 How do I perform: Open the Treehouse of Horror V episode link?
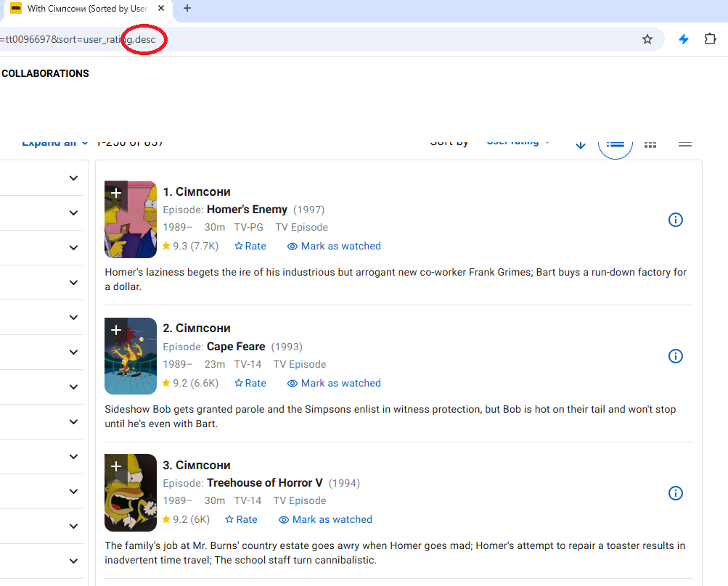pos(265,483)
